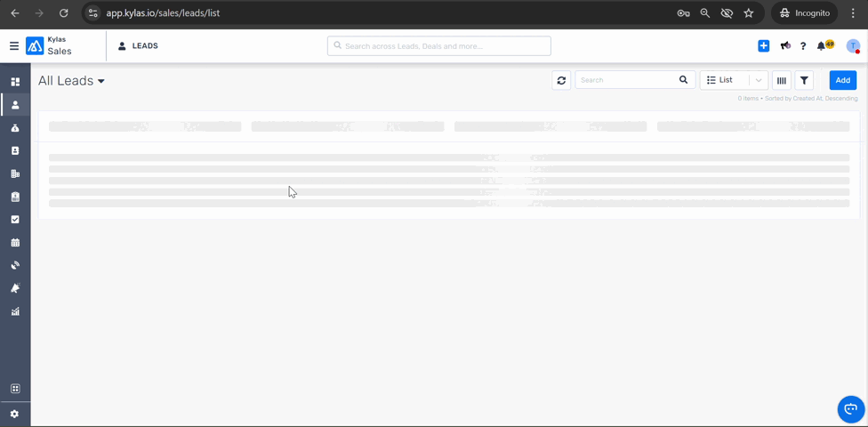The height and width of the screenshot is (427, 868).
Task: Click the browser back arrow
Action: [x=15, y=12]
